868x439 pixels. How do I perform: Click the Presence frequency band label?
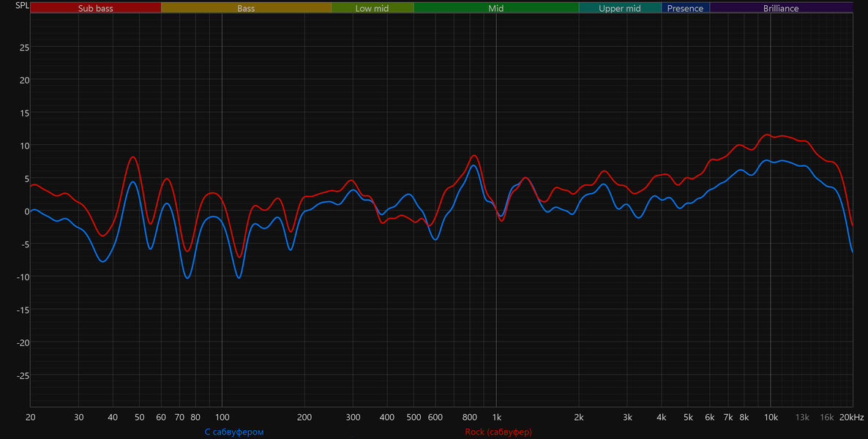pos(685,8)
